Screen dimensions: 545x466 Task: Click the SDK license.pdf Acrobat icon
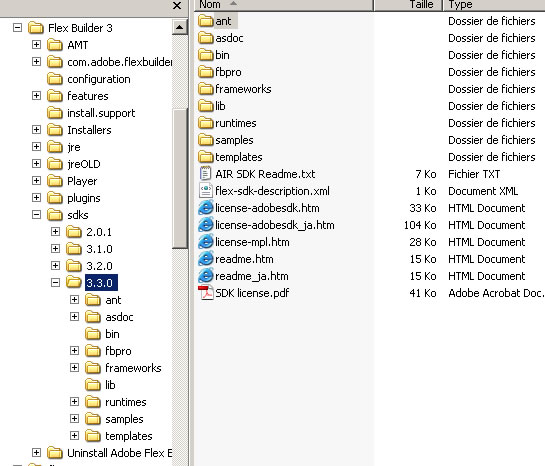[x=205, y=293]
